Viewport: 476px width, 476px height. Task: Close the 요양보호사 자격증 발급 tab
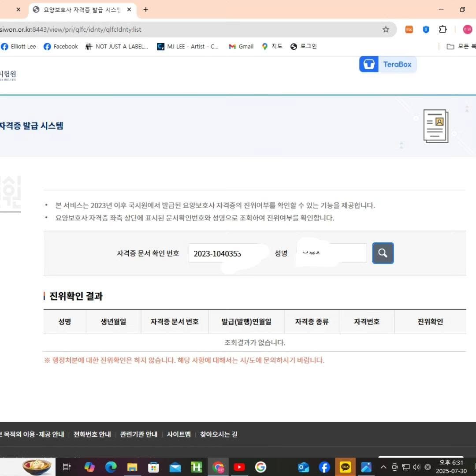129,9
